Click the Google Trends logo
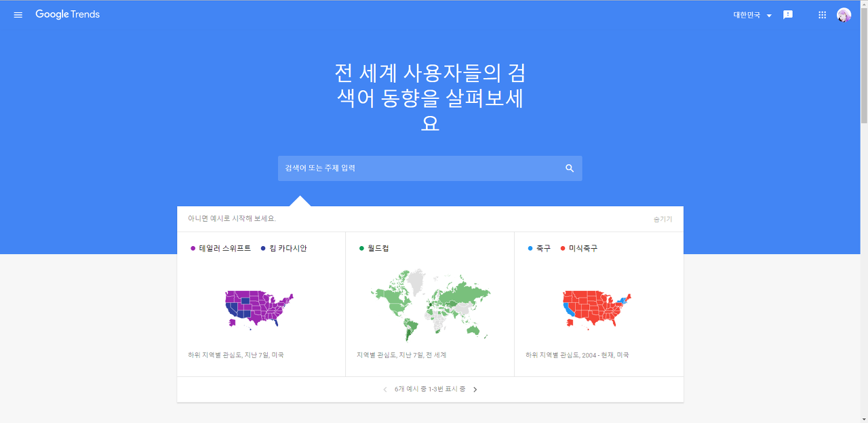The height and width of the screenshot is (423, 868). tap(67, 15)
